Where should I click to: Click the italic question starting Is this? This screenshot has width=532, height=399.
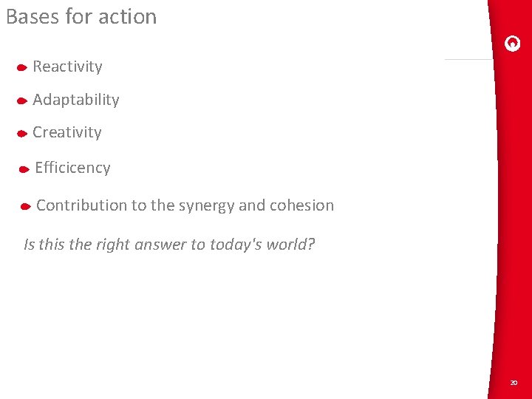(169, 245)
